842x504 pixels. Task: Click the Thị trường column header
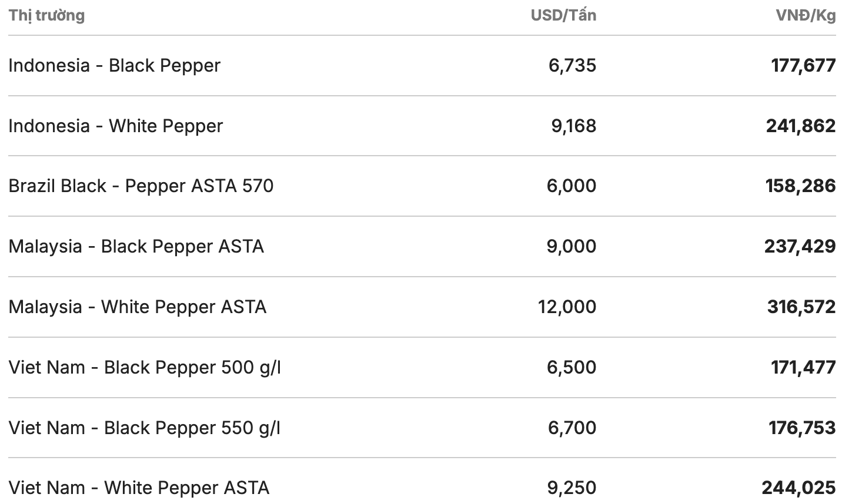coord(46,15)
